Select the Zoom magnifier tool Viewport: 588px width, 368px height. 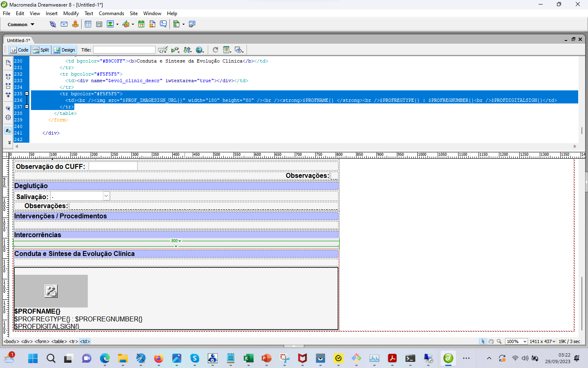[x=499, y=341]
